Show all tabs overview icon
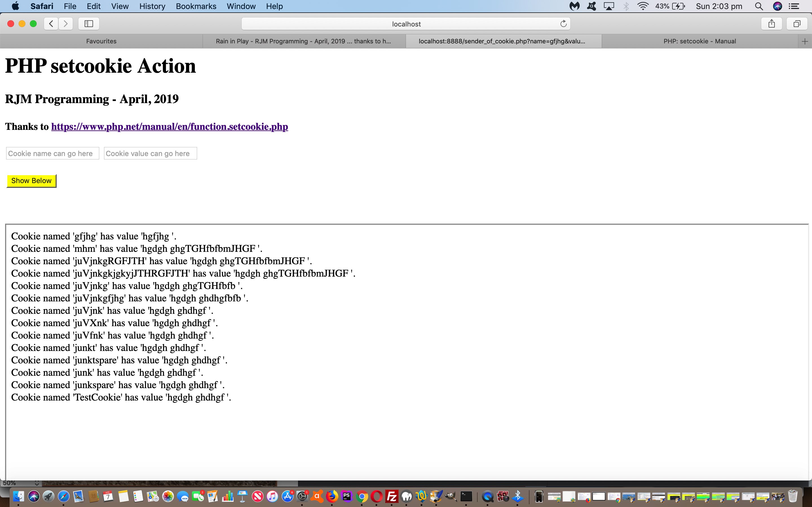Viewport: 812px width, 507px height. click(x=797, y=23)
